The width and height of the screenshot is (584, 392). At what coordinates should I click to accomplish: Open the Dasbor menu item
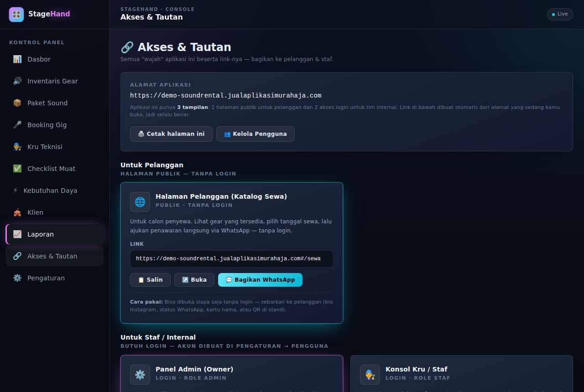pyautogui.click(x=55, y=59)
